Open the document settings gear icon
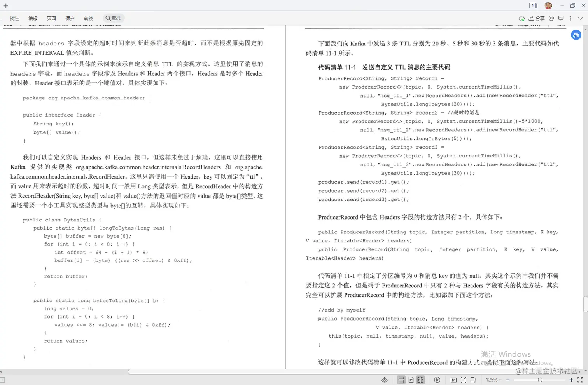 (552, 18)
